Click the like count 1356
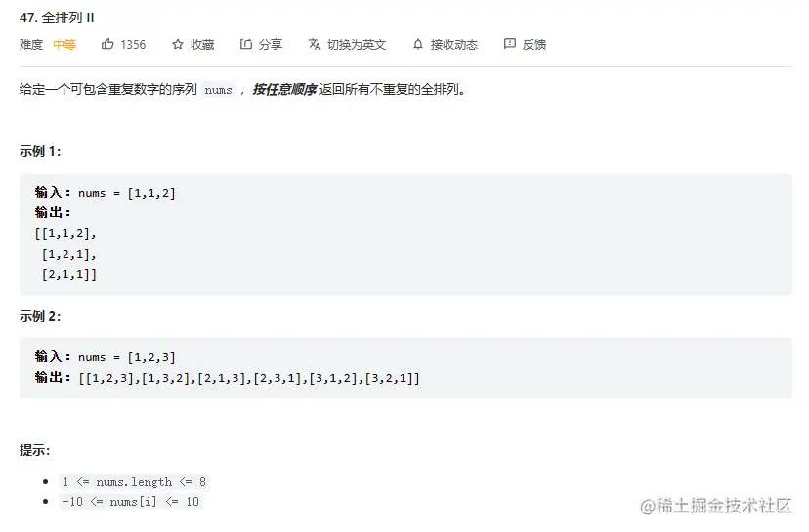The image size is (809, 532). [133, 45]
